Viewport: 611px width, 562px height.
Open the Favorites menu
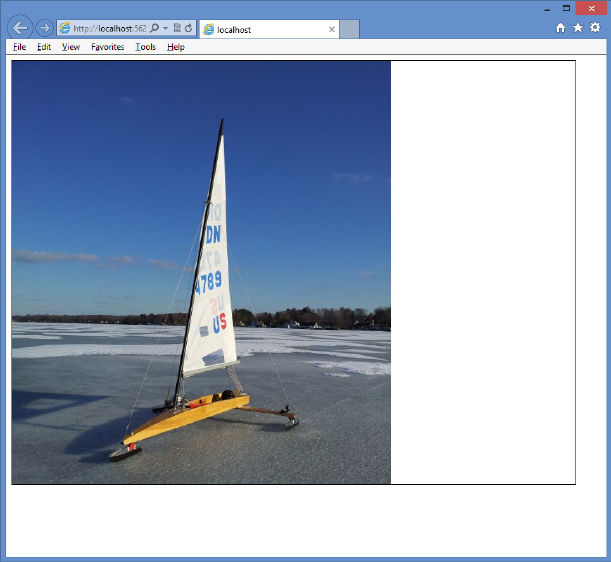coord(108,47)
